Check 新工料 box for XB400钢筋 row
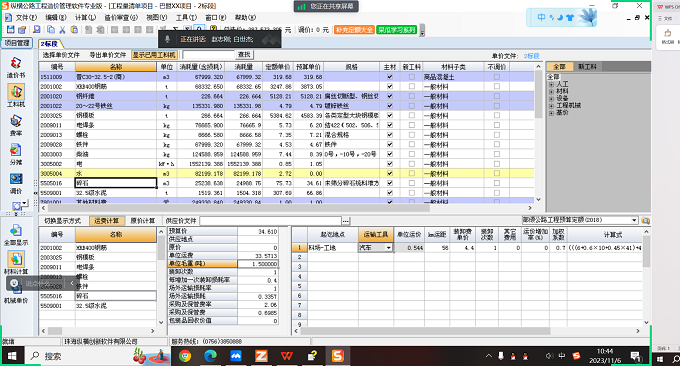The image size is (680, 366). coord(412,86)
